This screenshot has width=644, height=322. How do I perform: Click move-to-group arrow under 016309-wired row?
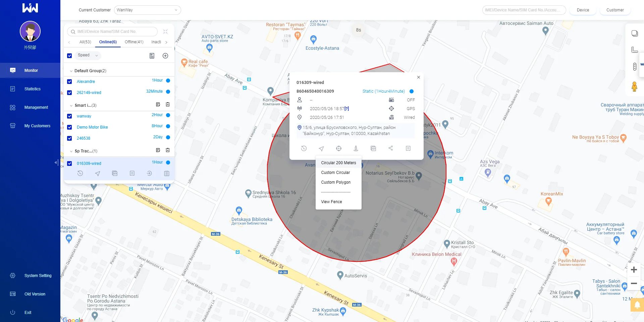[149, 174]
